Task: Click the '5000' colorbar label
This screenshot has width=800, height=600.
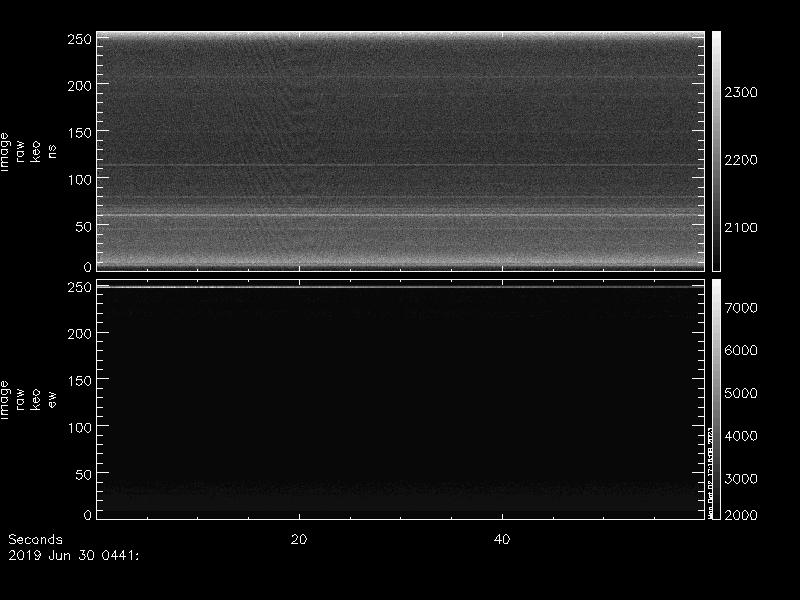Action: click(x=741, y=393)
